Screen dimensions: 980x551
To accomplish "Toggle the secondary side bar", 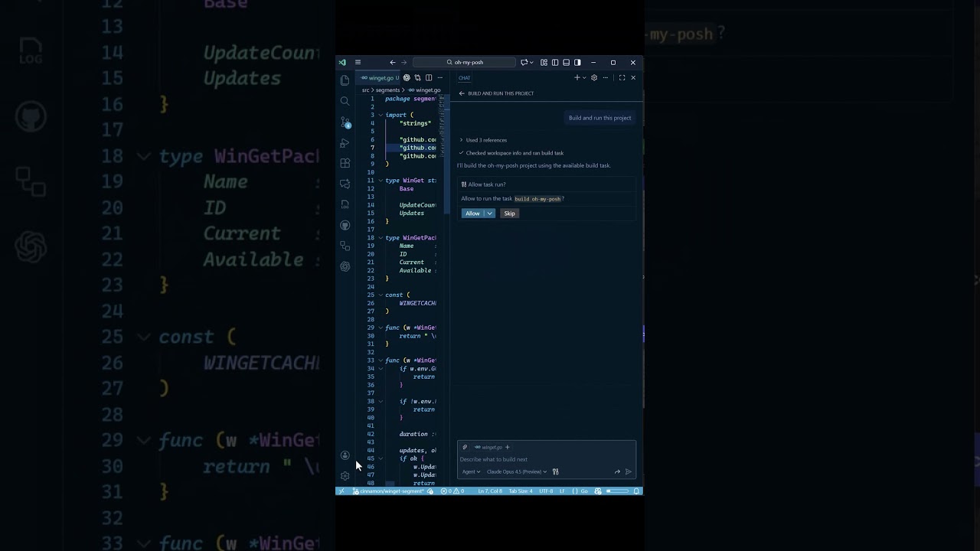I will pos(577,63).
